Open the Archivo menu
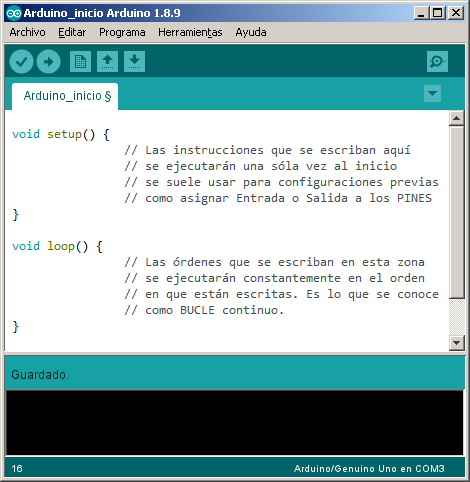 click(x=27, y=32)
